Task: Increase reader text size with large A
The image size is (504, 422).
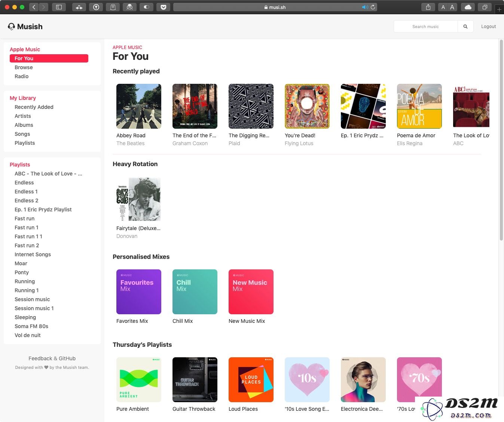Action: click(x=452, y=7)
